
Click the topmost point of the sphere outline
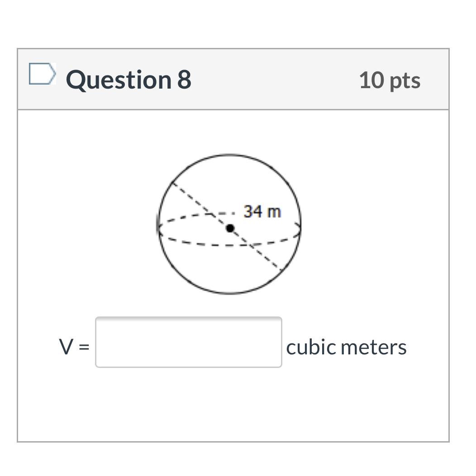[229, 155]
